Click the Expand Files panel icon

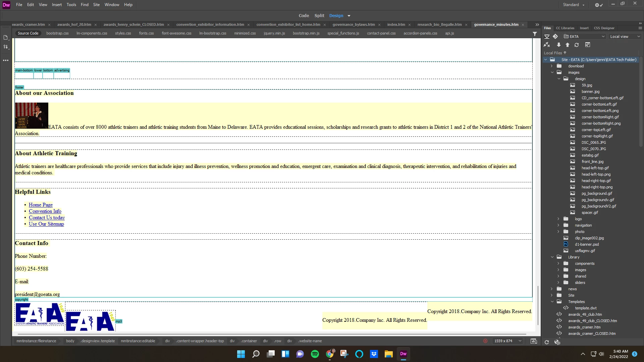click(588, 45)
